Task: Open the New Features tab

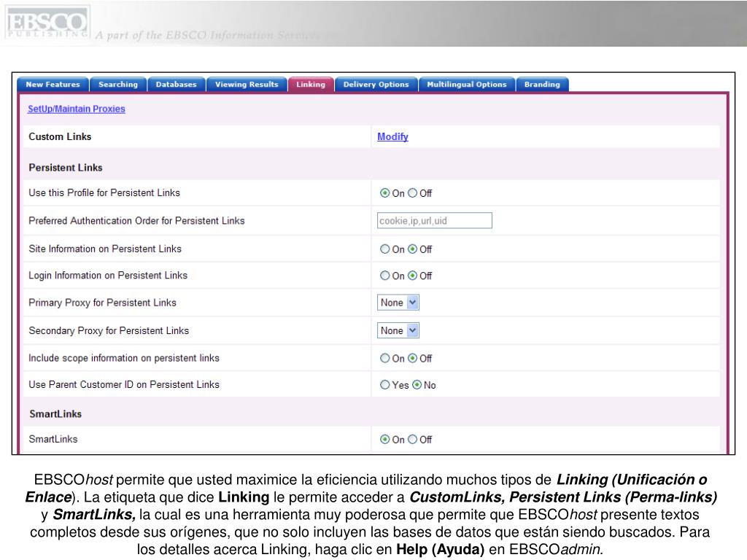Action: coord(53,85)
